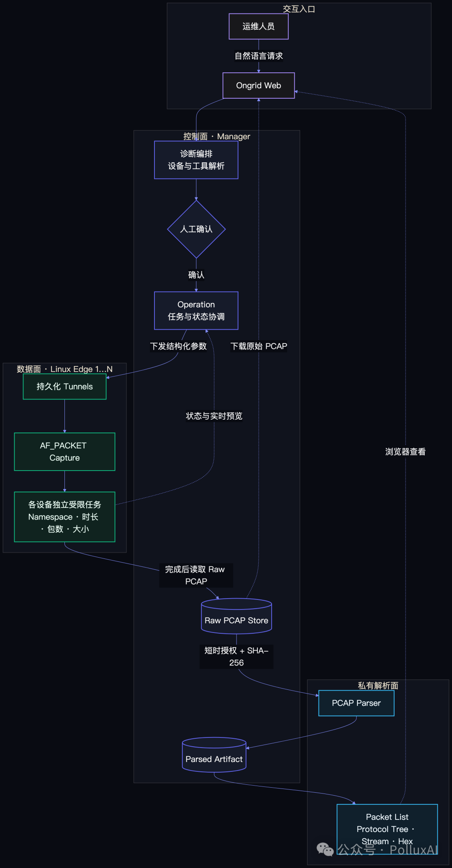Select the 数据面 · Linux Edge 1...N title
452x868 pixels.
[x=64, y=369]
